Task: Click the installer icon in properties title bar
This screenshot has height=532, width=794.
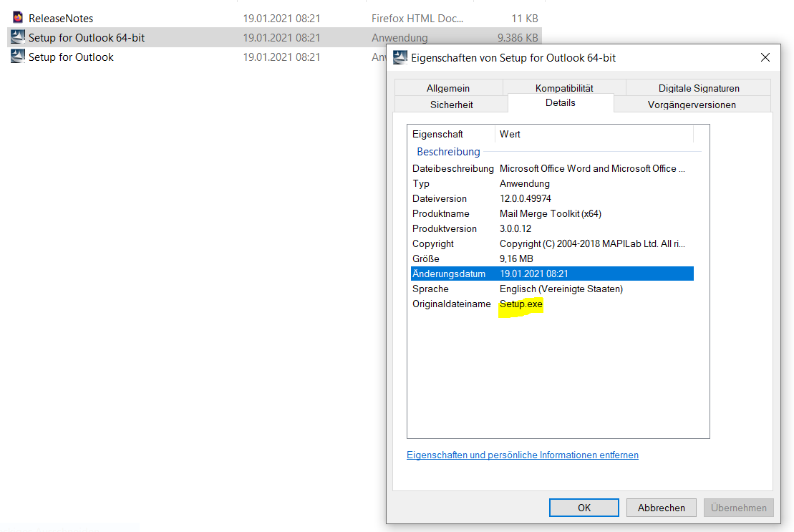Action: 400,58
